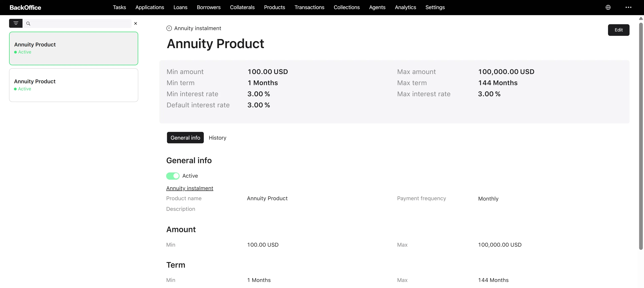
Task: Open the Products menu item
Action: [275, 8]
